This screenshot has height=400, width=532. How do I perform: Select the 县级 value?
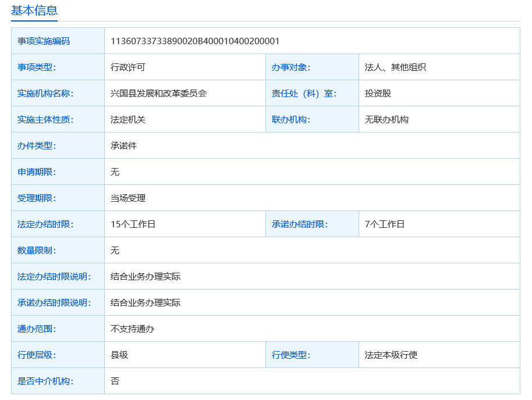119,355
